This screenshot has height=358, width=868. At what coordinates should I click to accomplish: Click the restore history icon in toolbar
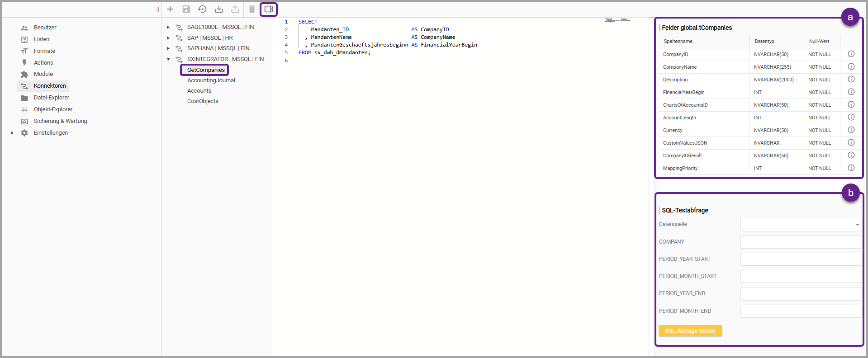202,9
